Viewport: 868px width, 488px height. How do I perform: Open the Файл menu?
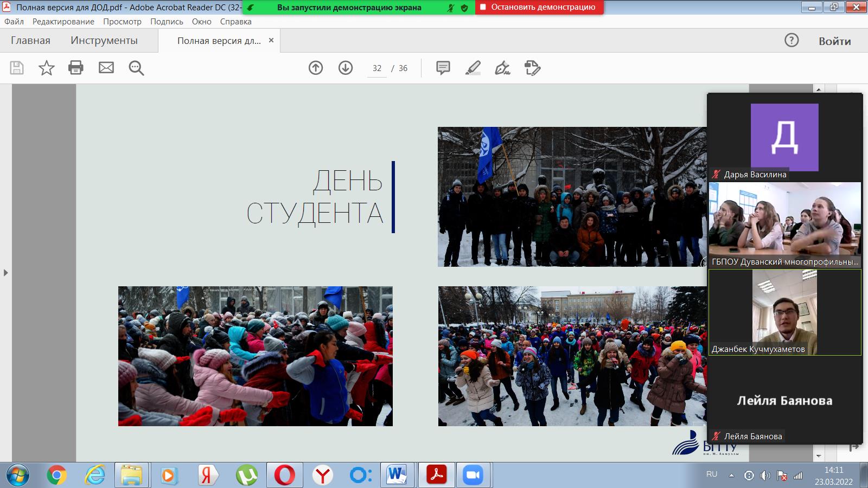click(14, 22)
